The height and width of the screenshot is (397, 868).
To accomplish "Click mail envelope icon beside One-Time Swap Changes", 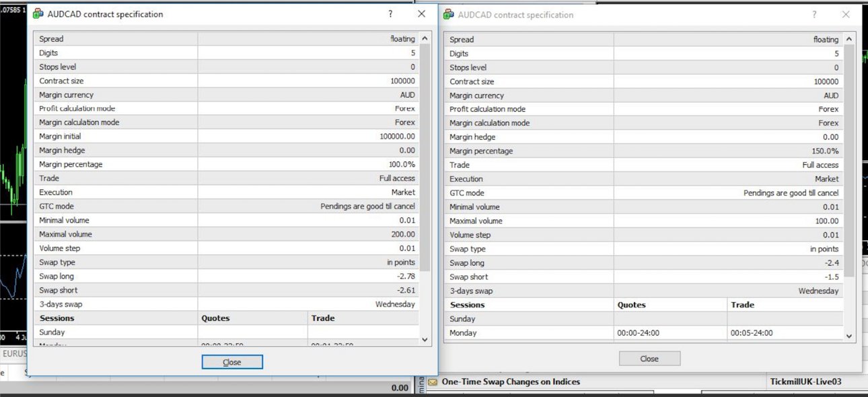I will (x=433, y=382).
